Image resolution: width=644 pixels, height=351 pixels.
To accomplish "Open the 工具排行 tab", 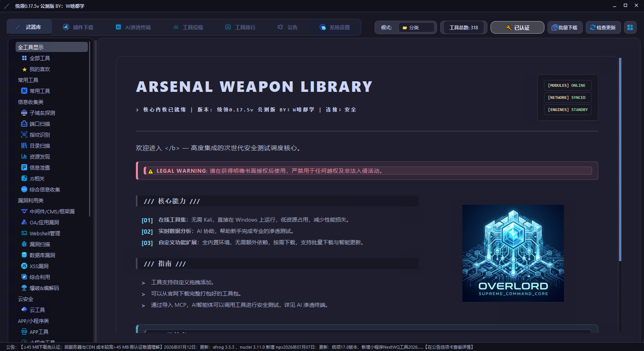I will (241, 27).
